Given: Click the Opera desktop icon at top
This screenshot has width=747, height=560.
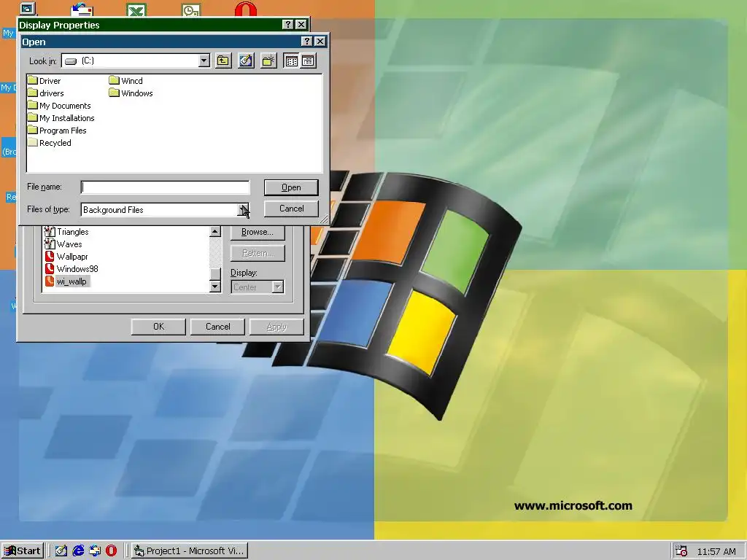Looking at the screenshot, I should tap(246, 9).
